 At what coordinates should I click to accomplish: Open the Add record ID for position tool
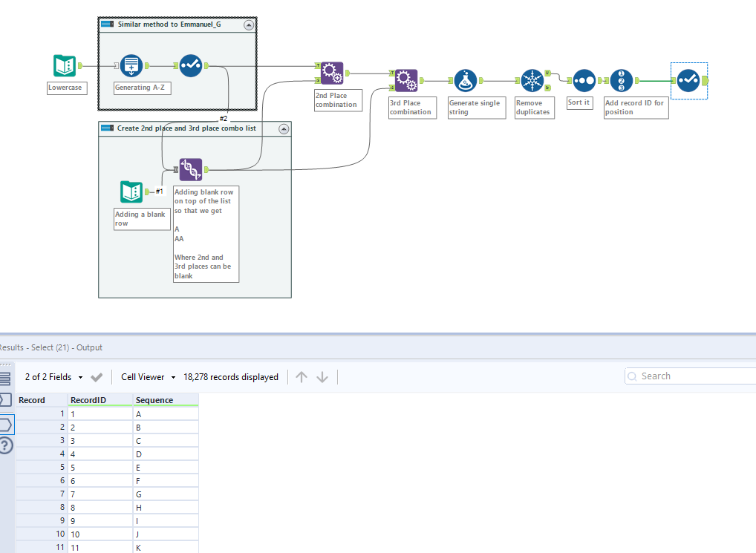click(x=622, y=80)
